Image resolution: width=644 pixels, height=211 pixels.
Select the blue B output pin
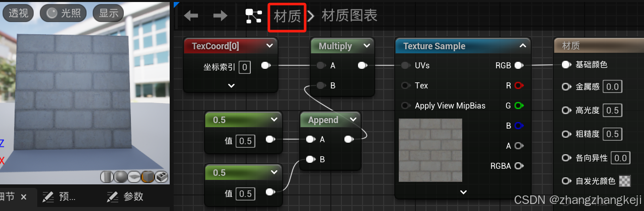pos(519,126)
